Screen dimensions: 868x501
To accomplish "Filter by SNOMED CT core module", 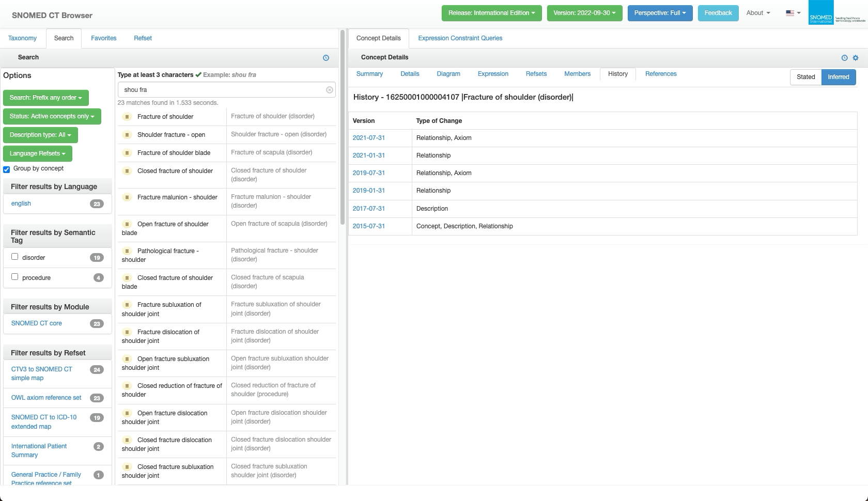I will pyautogui.click(x=36, y=323).
